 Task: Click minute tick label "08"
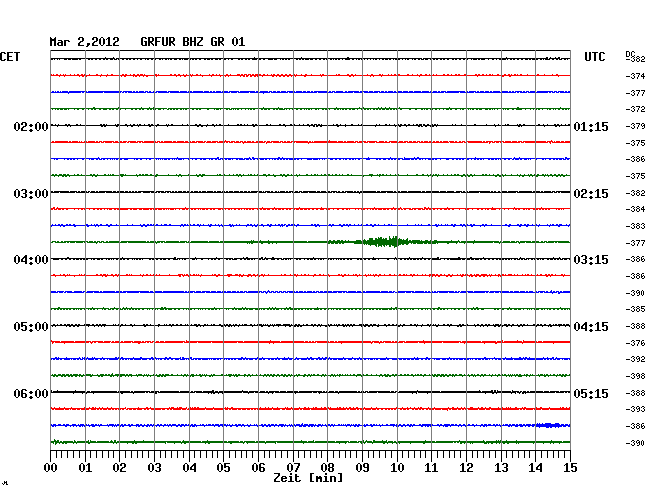pos(327,467)
